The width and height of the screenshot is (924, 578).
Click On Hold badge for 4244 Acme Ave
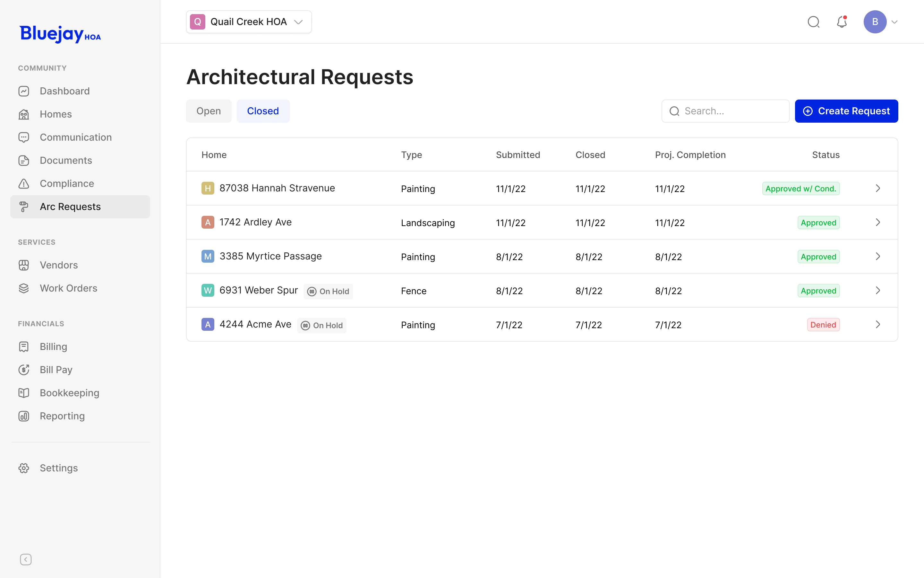point(321,325)
